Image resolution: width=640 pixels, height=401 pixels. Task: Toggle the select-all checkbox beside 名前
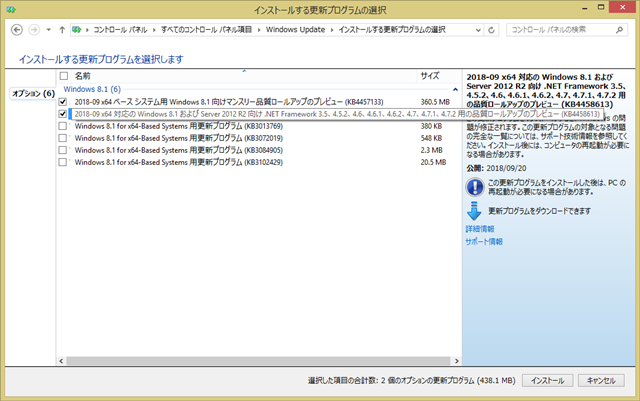(x=64, y=76)
